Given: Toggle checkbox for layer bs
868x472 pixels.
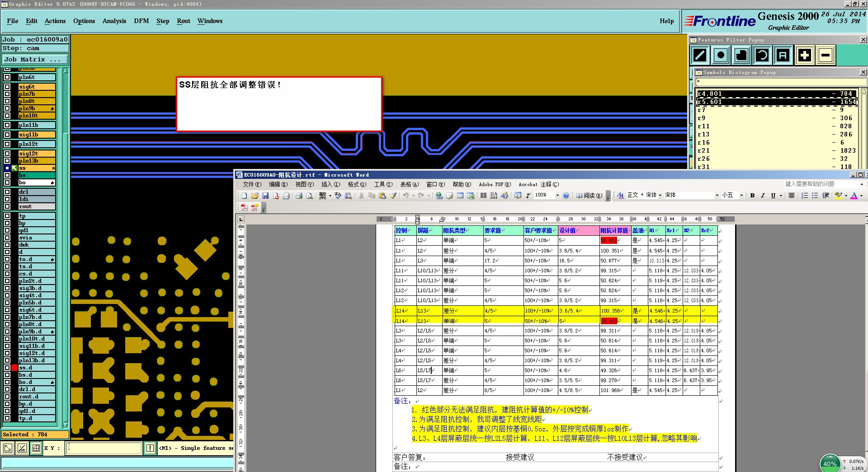Looking at the screenshot, I should pos(7,175).
